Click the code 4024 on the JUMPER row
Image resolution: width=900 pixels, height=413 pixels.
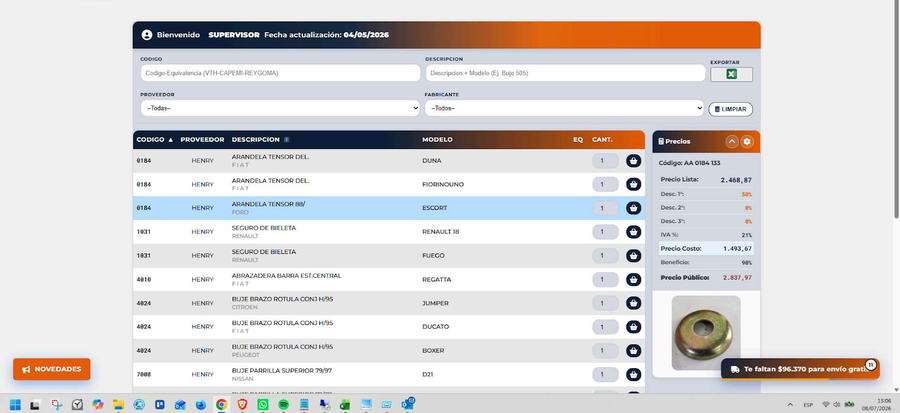(143, 303)
